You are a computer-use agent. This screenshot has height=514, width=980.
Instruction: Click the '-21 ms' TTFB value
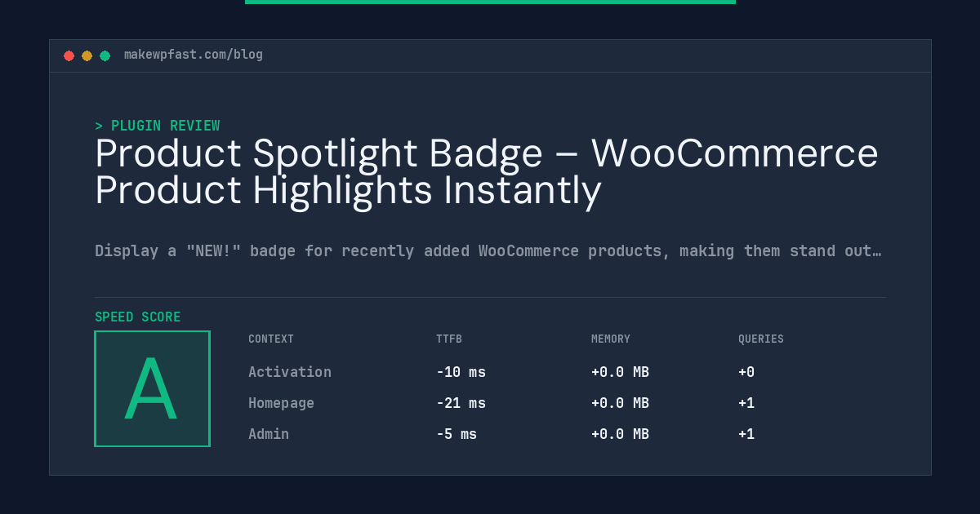pos(461,403)
